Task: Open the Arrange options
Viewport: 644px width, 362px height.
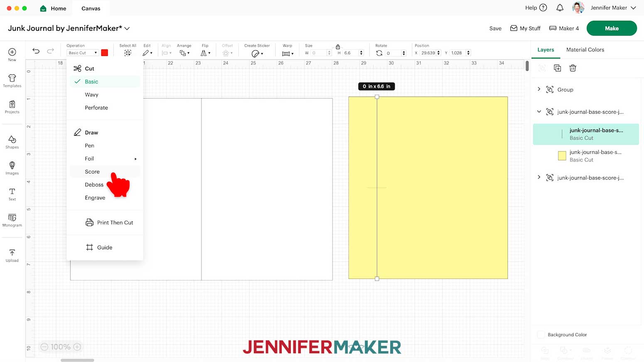Action: click(x=184, y=53)
